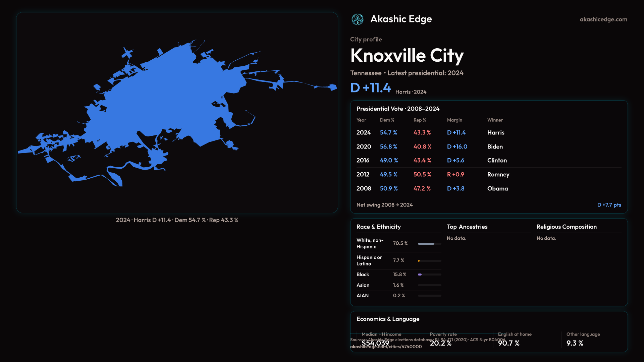Click the Winner column header
The height and width of the screenshot is (362, 644).
click(x=495, y=120)
